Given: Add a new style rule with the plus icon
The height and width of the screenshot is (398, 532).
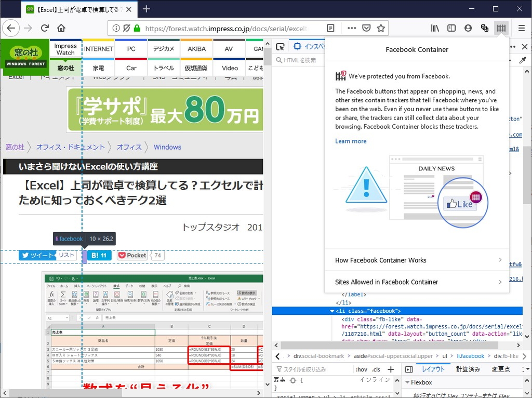Looking at the screenshot, I should pos(390,369).
